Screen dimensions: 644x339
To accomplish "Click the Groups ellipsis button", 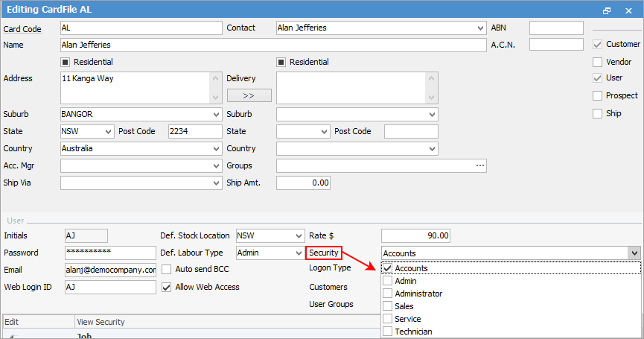I will (x=479, y=165).
